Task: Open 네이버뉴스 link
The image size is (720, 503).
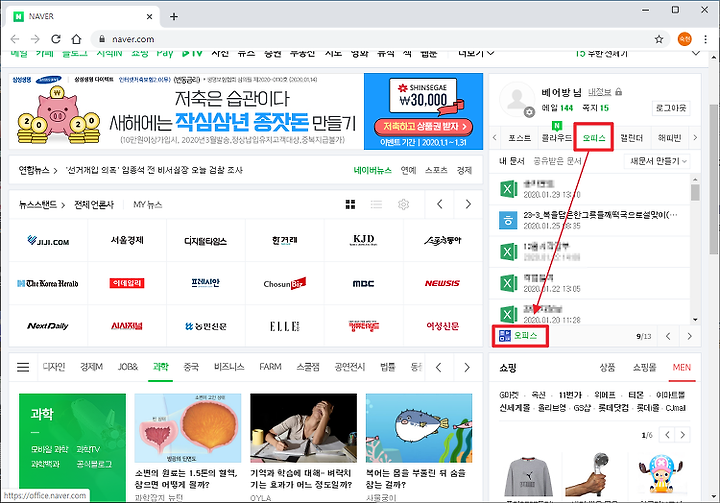Action: tap(372, 170)
